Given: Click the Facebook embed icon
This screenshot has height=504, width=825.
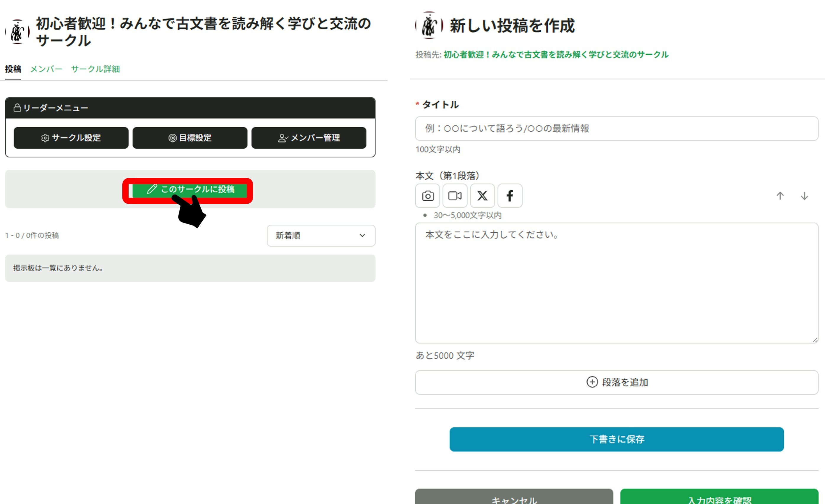Looking at the screenshot, I should pos(510,196).
